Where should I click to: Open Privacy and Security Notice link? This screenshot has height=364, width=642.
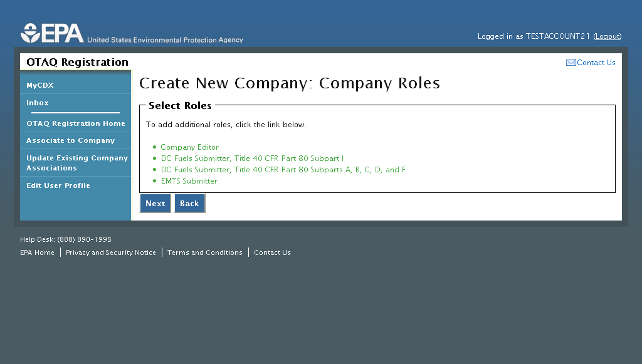(x=110, y=252)
